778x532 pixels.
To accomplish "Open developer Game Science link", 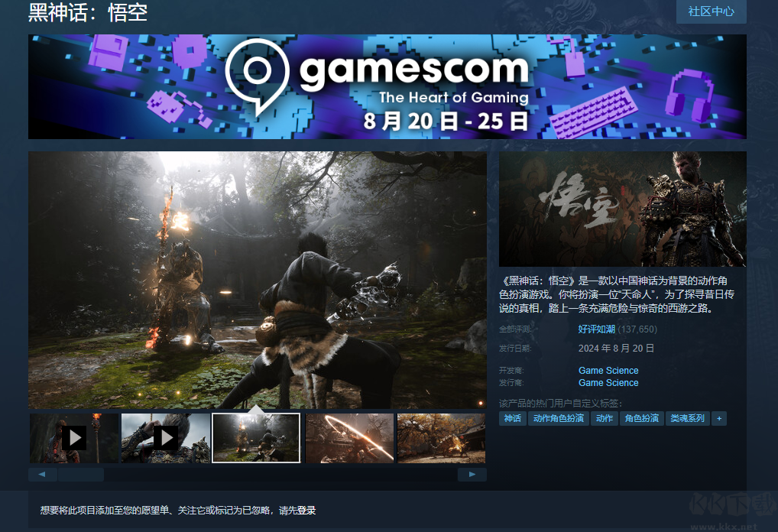I will tap(608, 370).
